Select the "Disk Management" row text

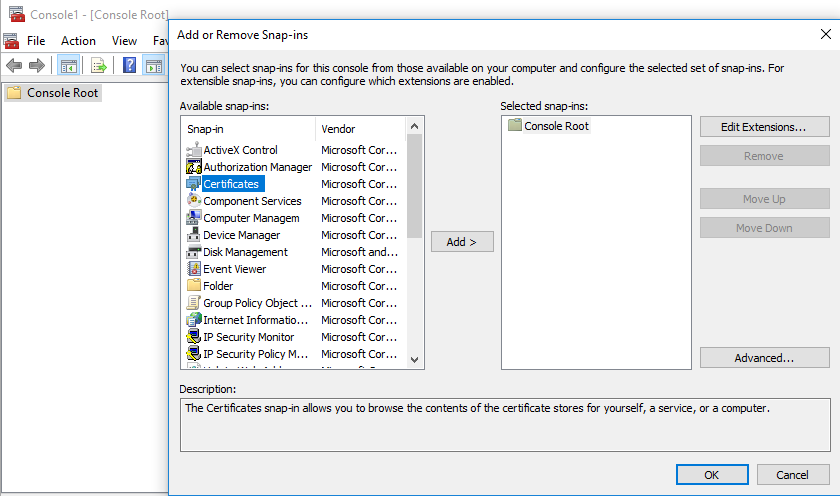tap(245, 252)
